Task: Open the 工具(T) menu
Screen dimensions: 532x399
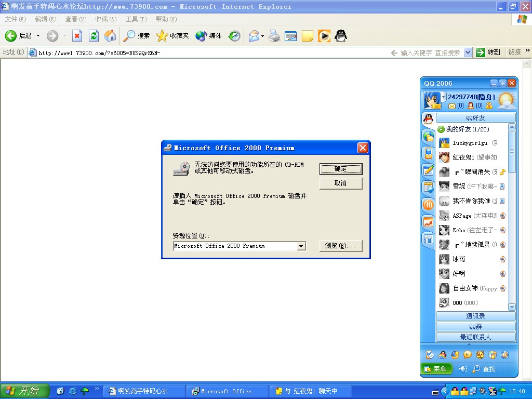Action: pyautogui.click(x=136, y=19)
